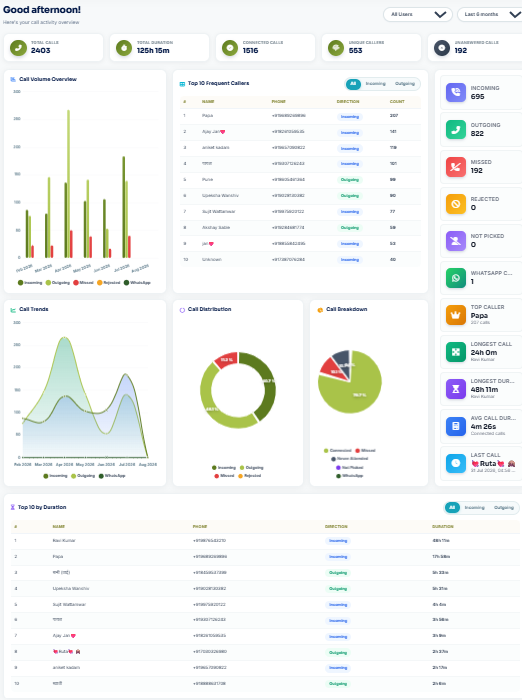Click the Call Breakdown pie icon
Image resolution: width=522 pixels, height=700 pixels.
320,309
